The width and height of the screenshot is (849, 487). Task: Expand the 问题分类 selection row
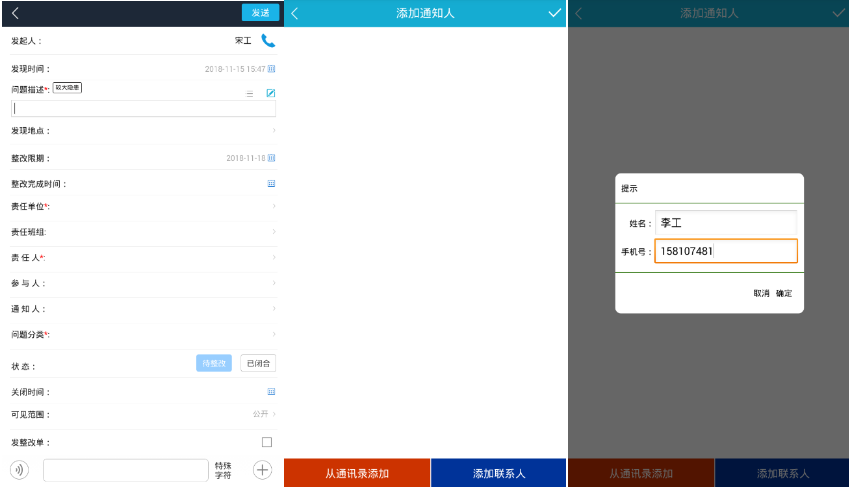pos(143,335)
